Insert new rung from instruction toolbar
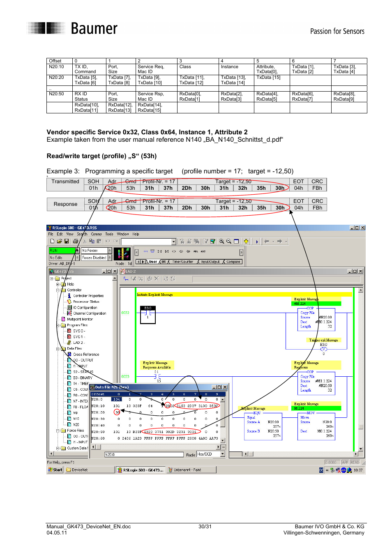Screen dimensions: 392x555 145,251
